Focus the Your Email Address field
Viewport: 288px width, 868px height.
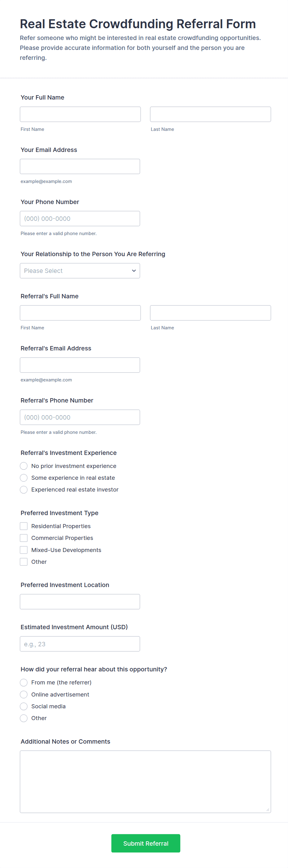[80, 167]
